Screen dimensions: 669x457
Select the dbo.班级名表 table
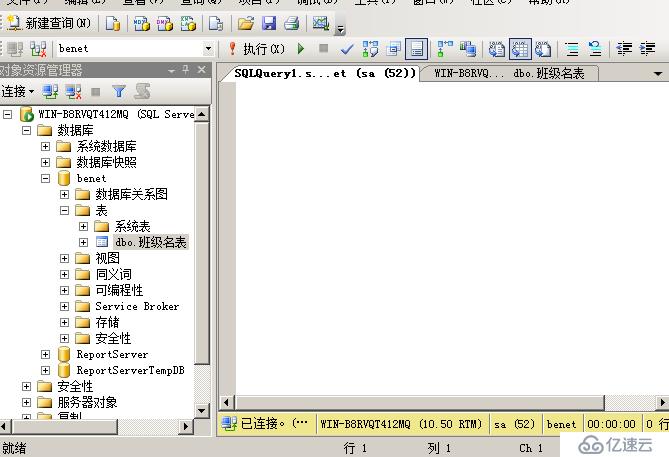[151, 242]
